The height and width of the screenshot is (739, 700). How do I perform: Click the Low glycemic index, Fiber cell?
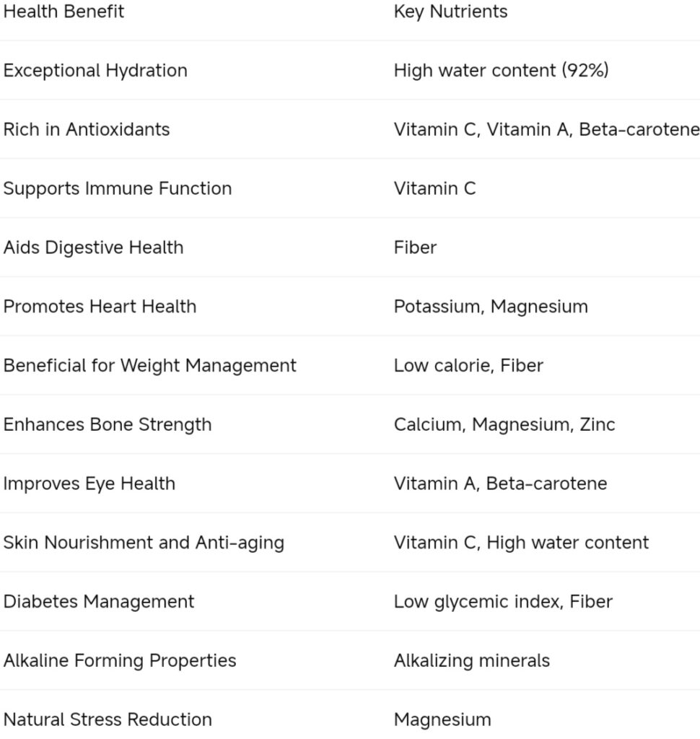(x=504, y=602)
